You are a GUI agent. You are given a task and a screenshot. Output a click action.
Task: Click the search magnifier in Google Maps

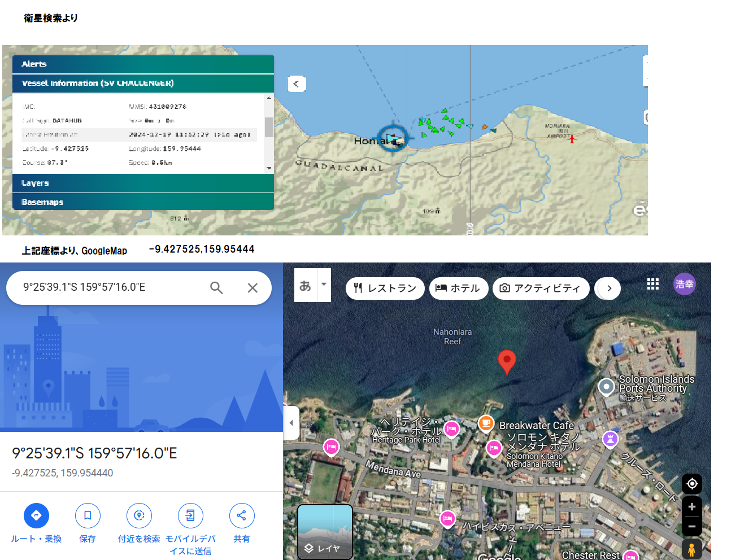216,288
